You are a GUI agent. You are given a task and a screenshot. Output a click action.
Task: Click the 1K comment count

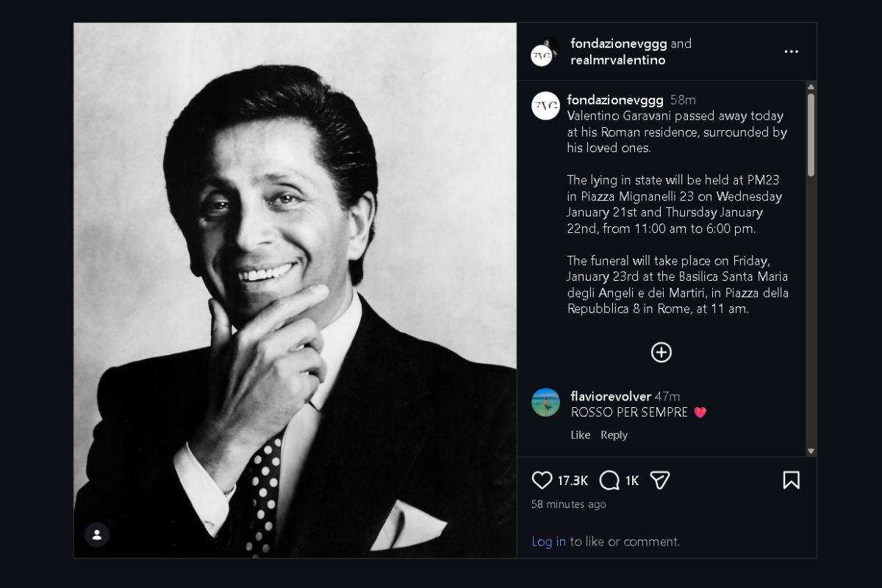pos(633,480)
